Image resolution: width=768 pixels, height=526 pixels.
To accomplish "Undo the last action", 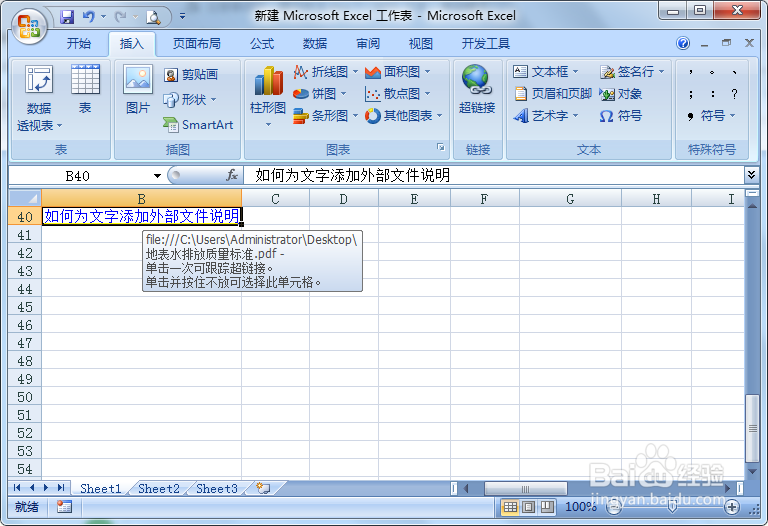I will tap(89, 17).
